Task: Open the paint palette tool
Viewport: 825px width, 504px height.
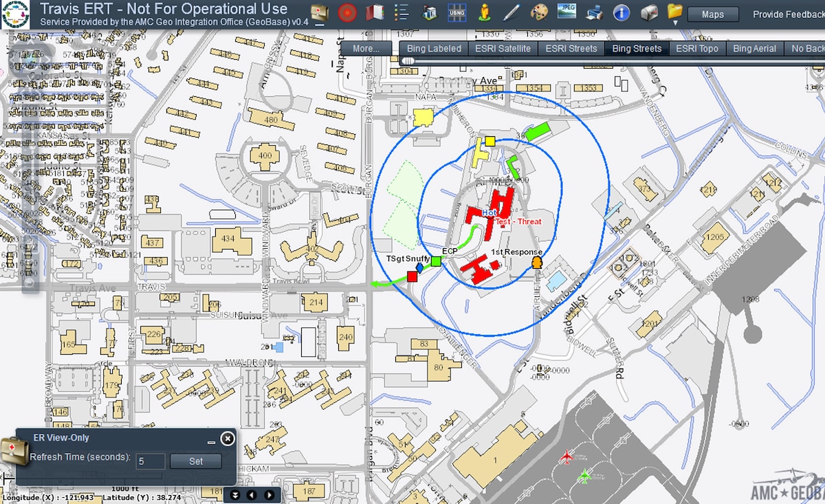Action: click(x=539, y=12)
